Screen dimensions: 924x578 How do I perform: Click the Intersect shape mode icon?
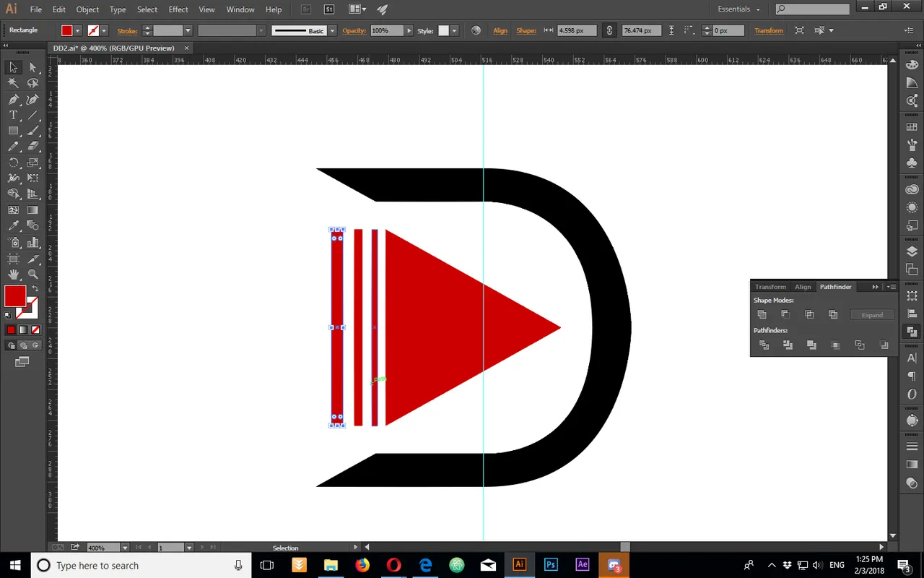click(809, 314)
